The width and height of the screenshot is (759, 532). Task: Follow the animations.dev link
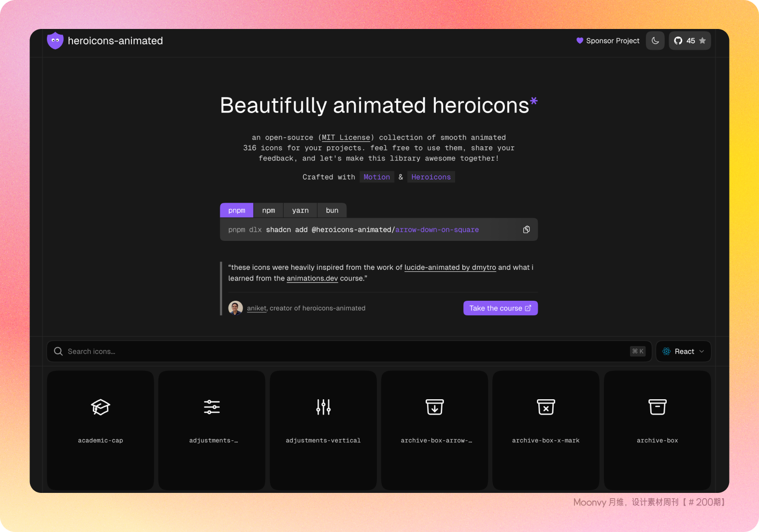pos(312,279)
